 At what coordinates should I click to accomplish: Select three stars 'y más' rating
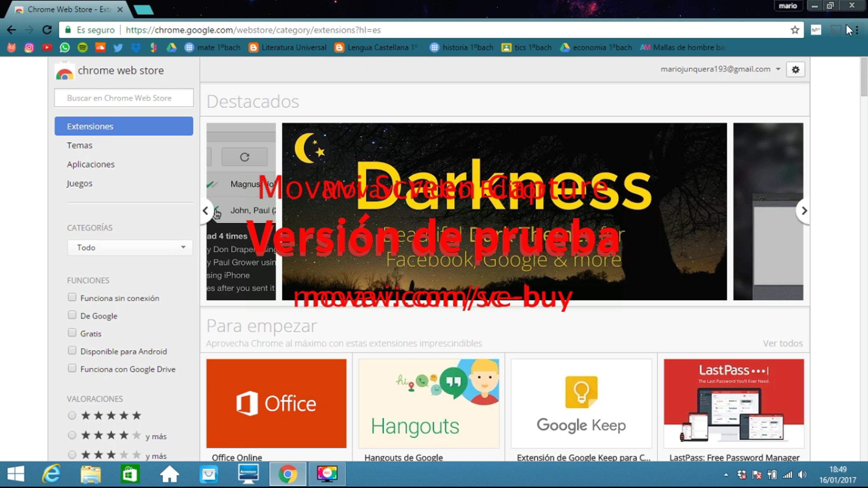(x=72, y=455)
